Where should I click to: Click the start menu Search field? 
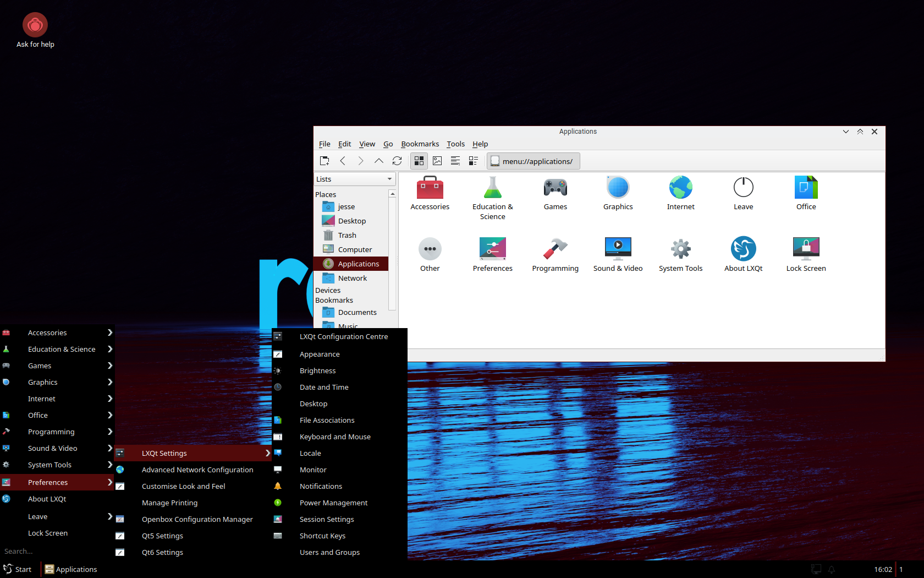click(57, 551)
